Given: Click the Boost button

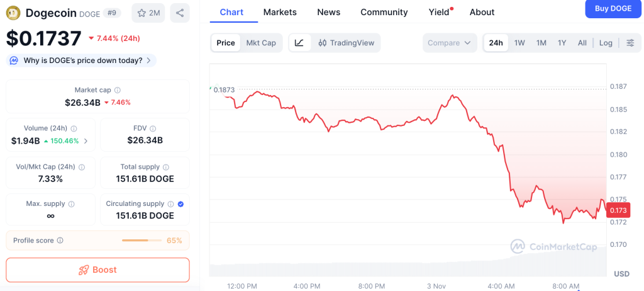Looking at the screenshot, I should tap(97, 270).
